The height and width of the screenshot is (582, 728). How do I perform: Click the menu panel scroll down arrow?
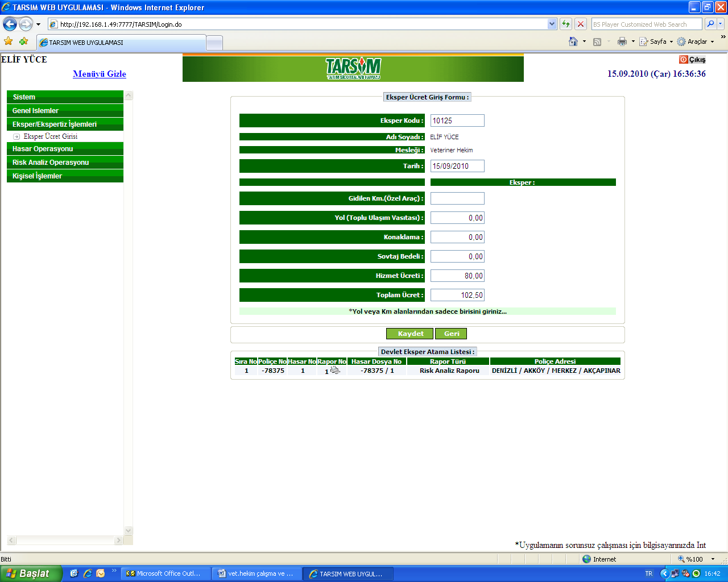(129, 531)
